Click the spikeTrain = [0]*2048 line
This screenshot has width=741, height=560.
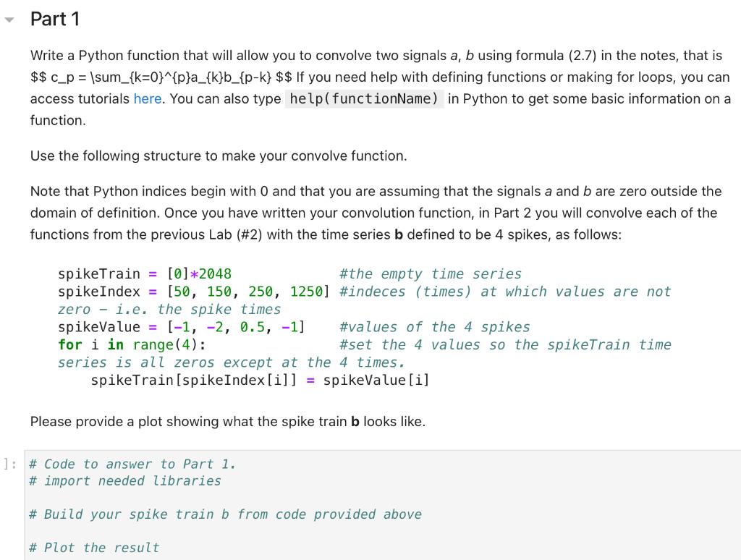click(x=145, y=273)
